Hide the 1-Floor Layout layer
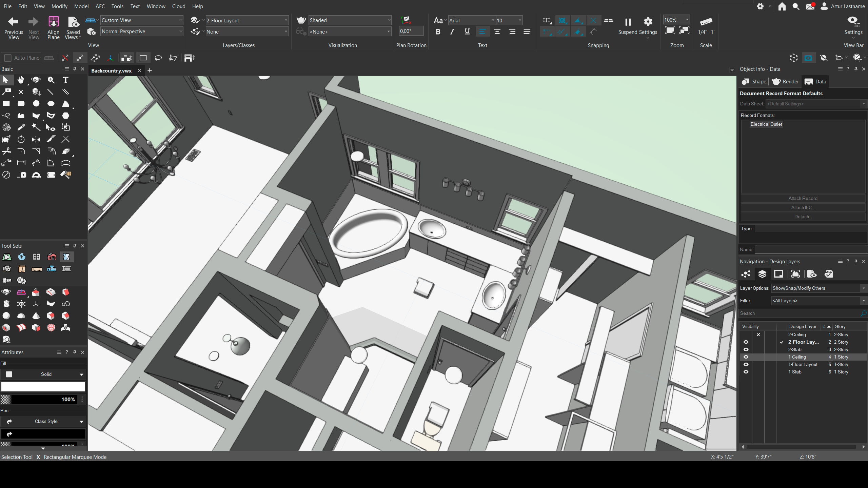Screen dimensions: 868x488 tap(746, 364)
